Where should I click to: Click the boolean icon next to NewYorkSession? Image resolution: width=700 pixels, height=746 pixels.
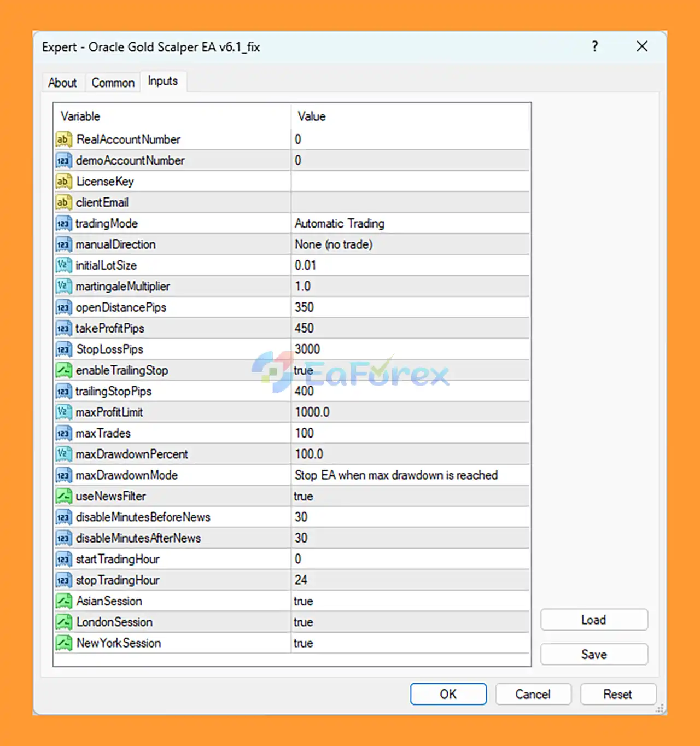pos(63,643)
